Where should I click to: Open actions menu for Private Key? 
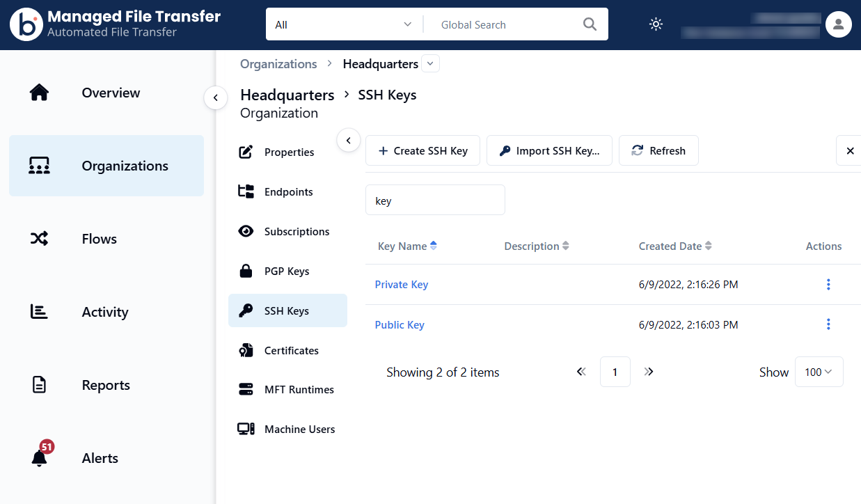pyautogui.click(x=828, y=284)
